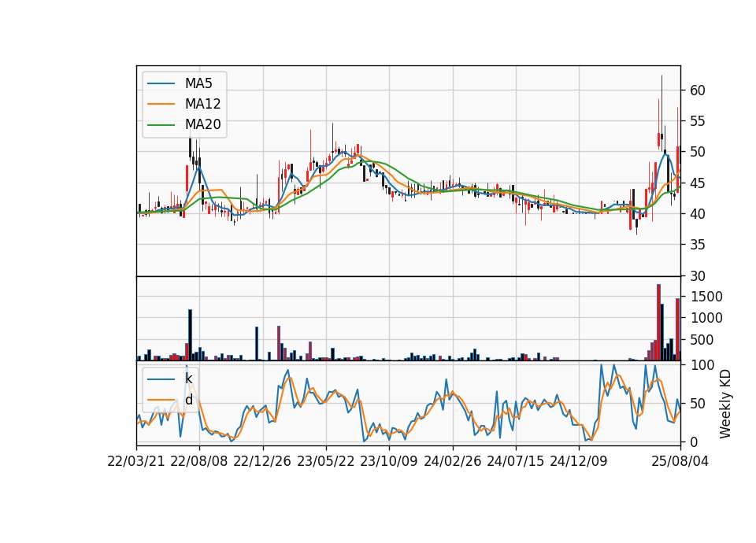The image size is (756, 543).
Task: Click the green MA20 line sample in legend
Action: tap(161, 125)
